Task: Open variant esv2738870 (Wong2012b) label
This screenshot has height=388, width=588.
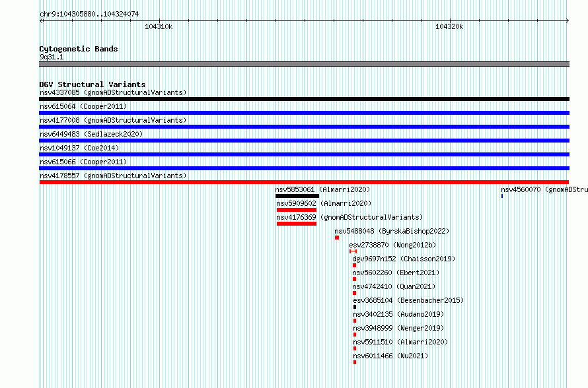Action: pyautogui.click(x=392, y=245)
